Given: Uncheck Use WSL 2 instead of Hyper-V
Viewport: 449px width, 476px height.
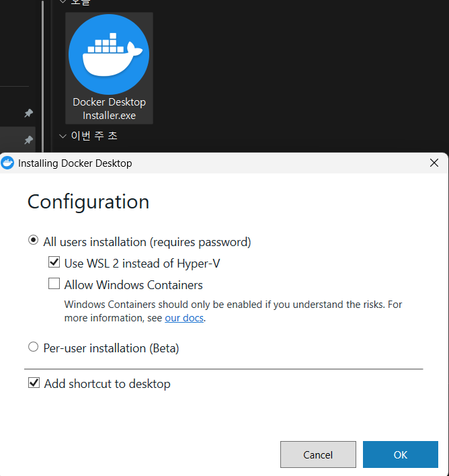Looking at the screenshot, I should (54, 262).
